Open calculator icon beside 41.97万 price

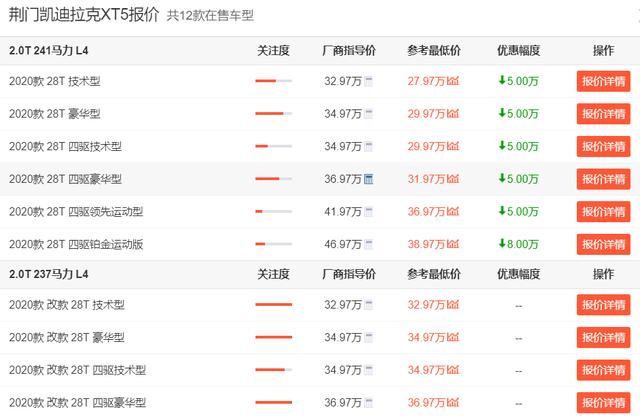[369, 212]
